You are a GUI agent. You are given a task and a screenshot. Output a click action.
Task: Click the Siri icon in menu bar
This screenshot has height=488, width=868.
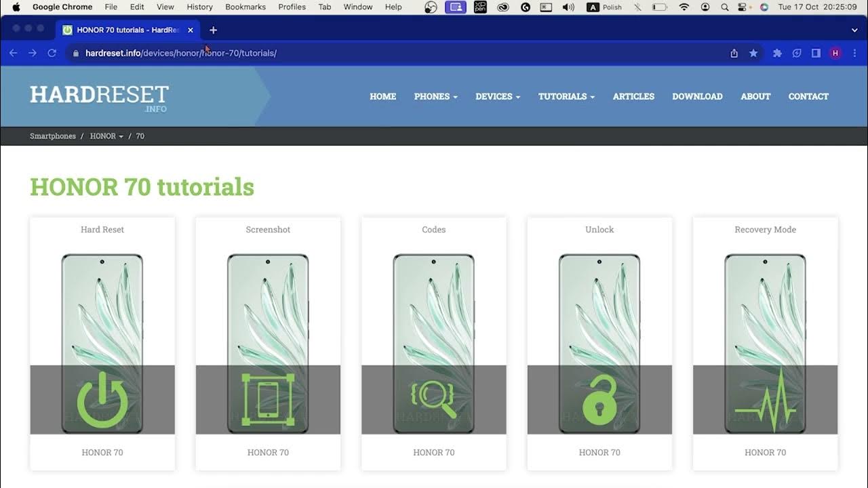point(764,7)
